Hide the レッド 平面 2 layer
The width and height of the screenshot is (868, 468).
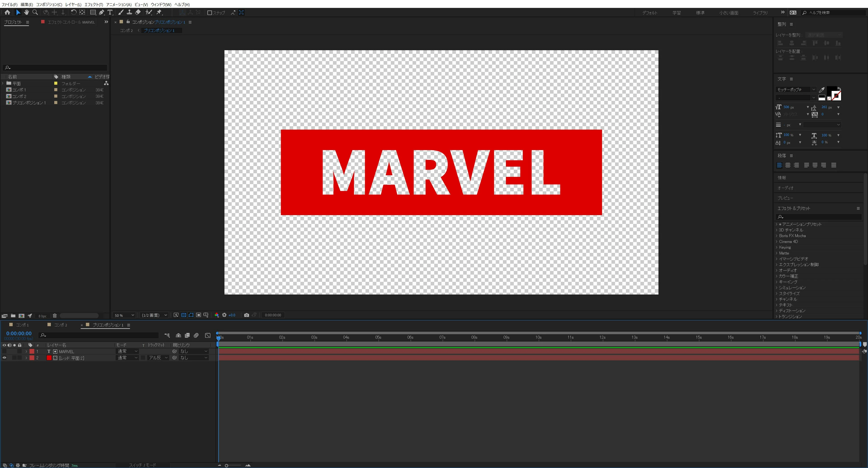pyautogui.click(x=4, y=358)
